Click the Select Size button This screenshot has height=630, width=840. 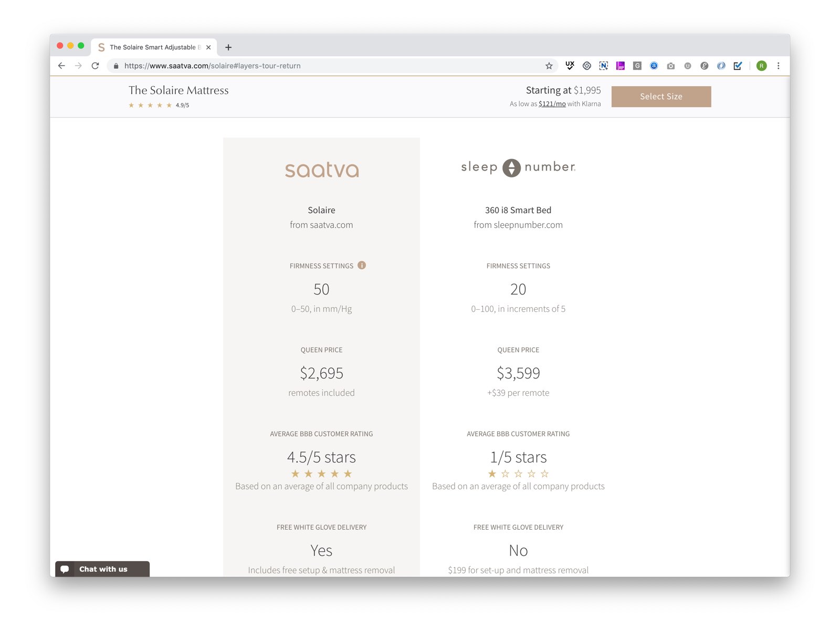pyautogui.click(x=661, y=97)
